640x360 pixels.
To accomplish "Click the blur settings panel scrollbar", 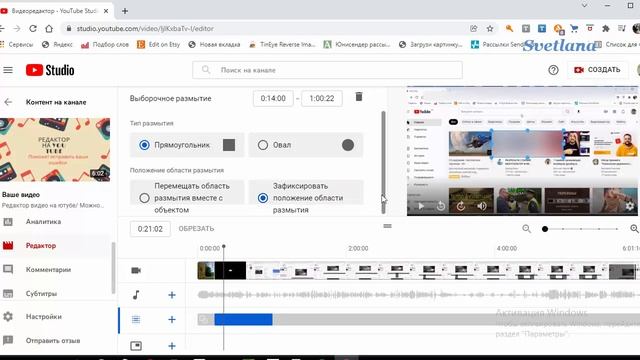I will (383, 162).
